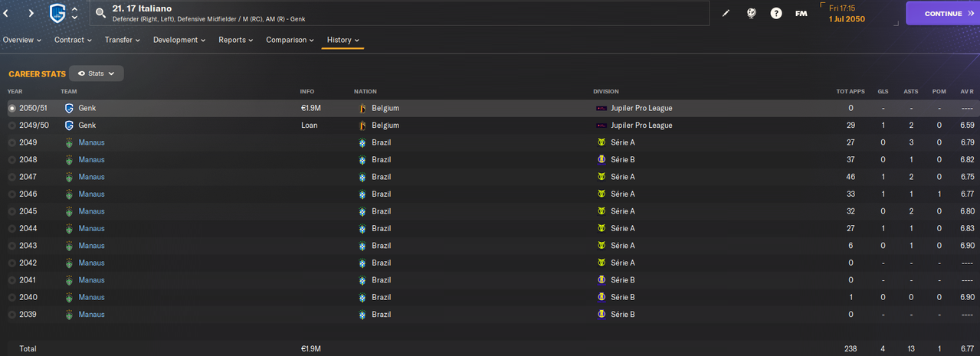980x356 pixels.
Task: Click the player name search field
Action: [x=398, y=13]
